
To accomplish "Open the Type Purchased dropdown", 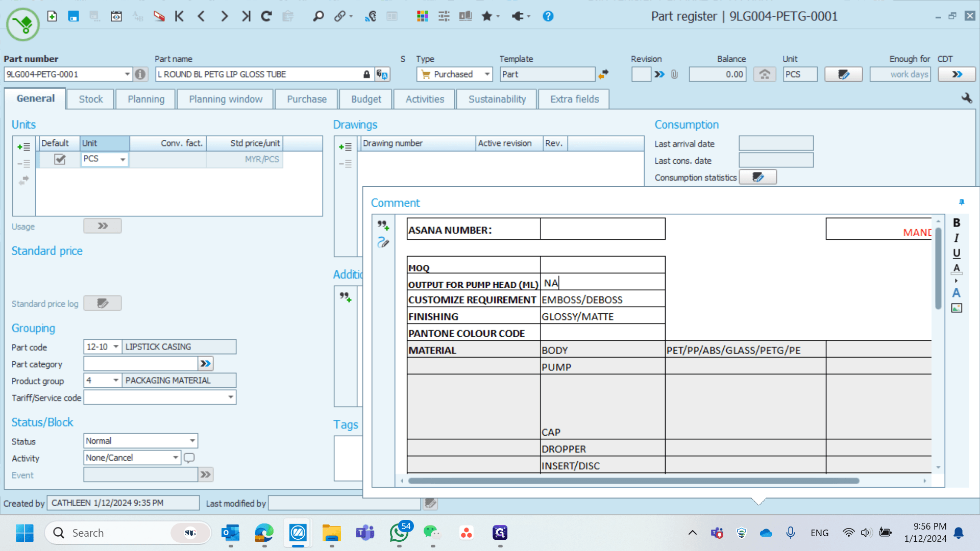I will [487, 74].
